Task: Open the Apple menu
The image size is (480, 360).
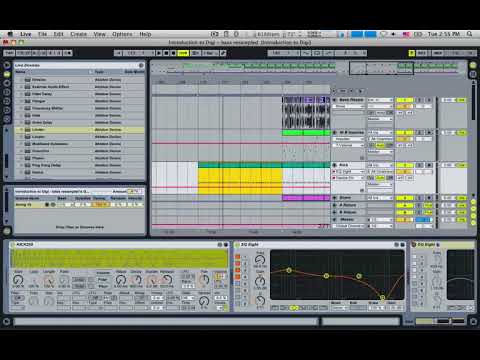Action: [10, 34]
